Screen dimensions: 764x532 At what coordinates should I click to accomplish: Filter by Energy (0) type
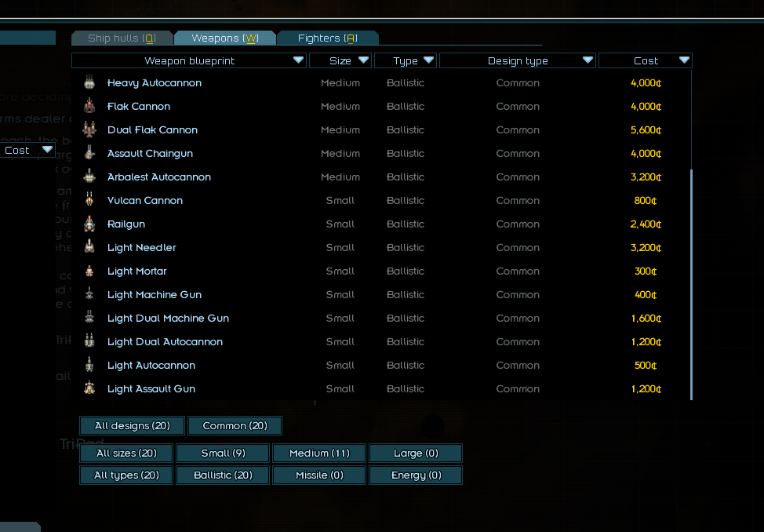click(x=416, y=475)
